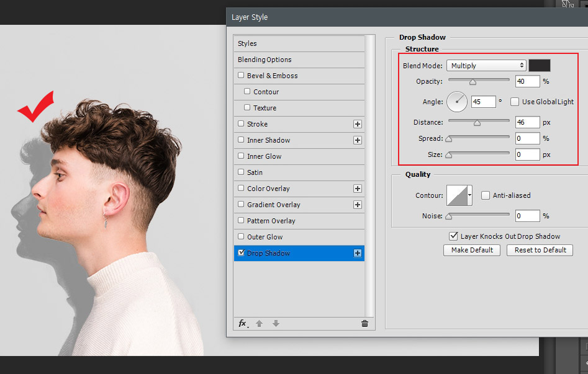Click the Spread slider handle
The height and width of the screenshot is (374, 588).
pyautogui.click(x=448, y=139)
